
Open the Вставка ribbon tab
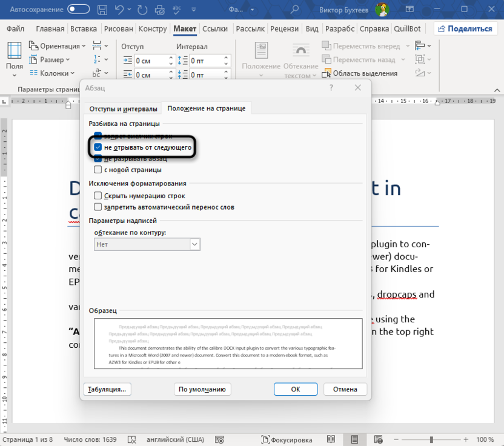[84, 28]
